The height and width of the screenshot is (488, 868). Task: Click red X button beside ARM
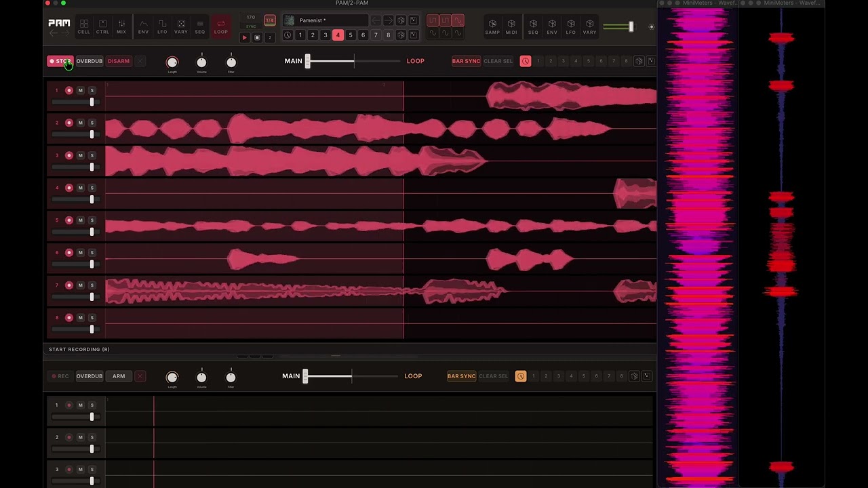coord(140,376)
